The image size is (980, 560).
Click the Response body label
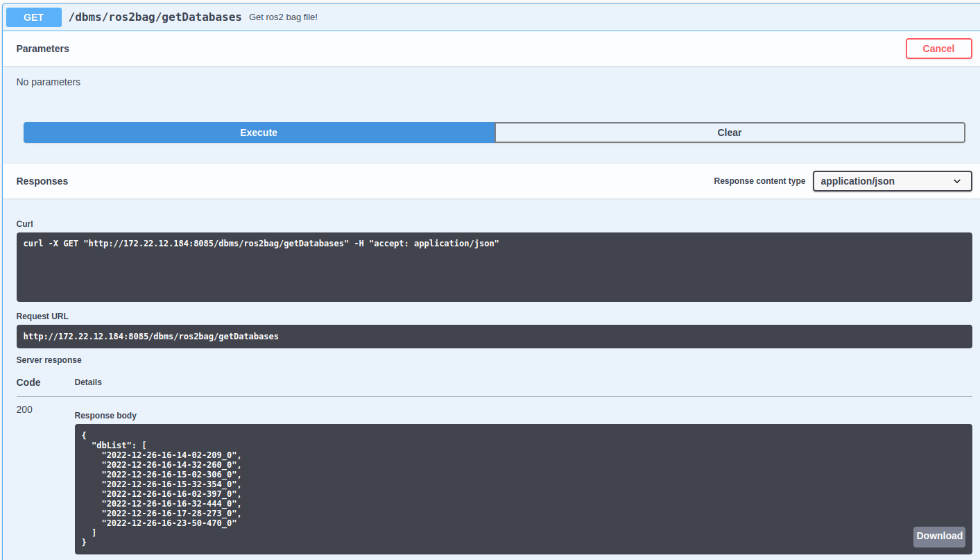[x=105, y=415]
